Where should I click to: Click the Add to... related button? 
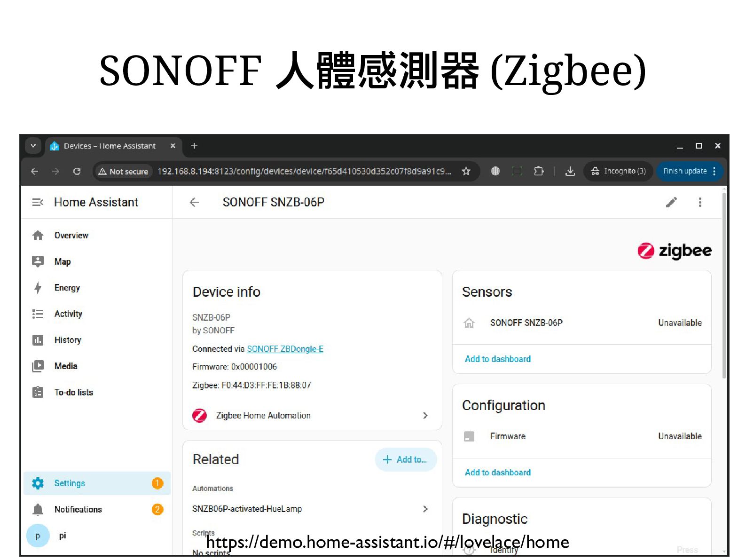[x=406, y=460]
